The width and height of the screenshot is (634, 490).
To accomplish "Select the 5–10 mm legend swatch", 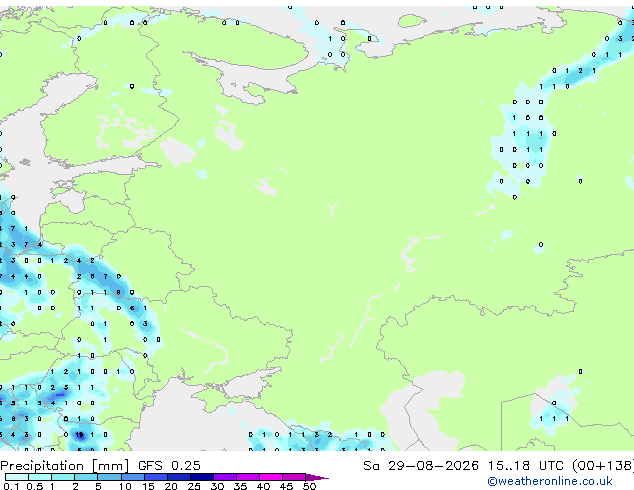I will point(109,477).
